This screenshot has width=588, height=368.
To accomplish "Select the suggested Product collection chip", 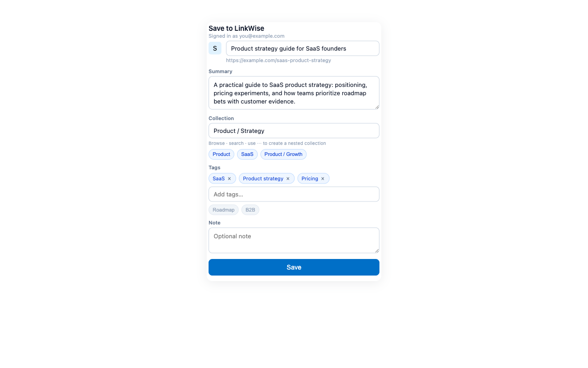I will [221, 154].
